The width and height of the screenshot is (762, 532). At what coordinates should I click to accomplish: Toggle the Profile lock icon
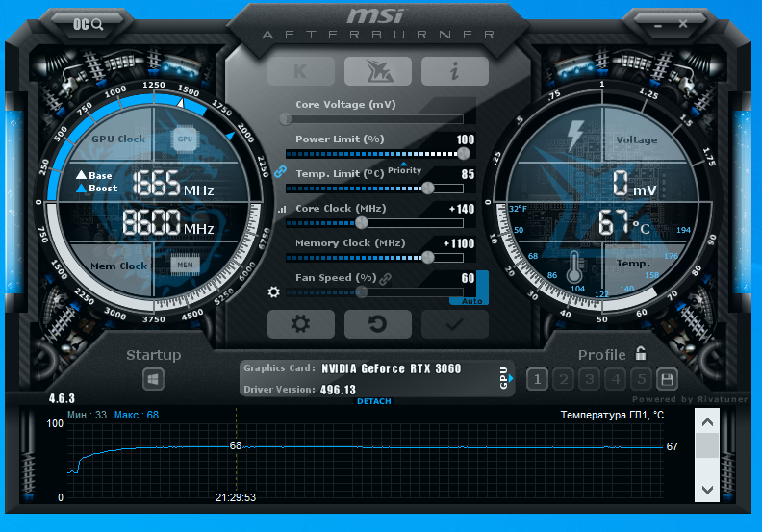tap(641, 354)
